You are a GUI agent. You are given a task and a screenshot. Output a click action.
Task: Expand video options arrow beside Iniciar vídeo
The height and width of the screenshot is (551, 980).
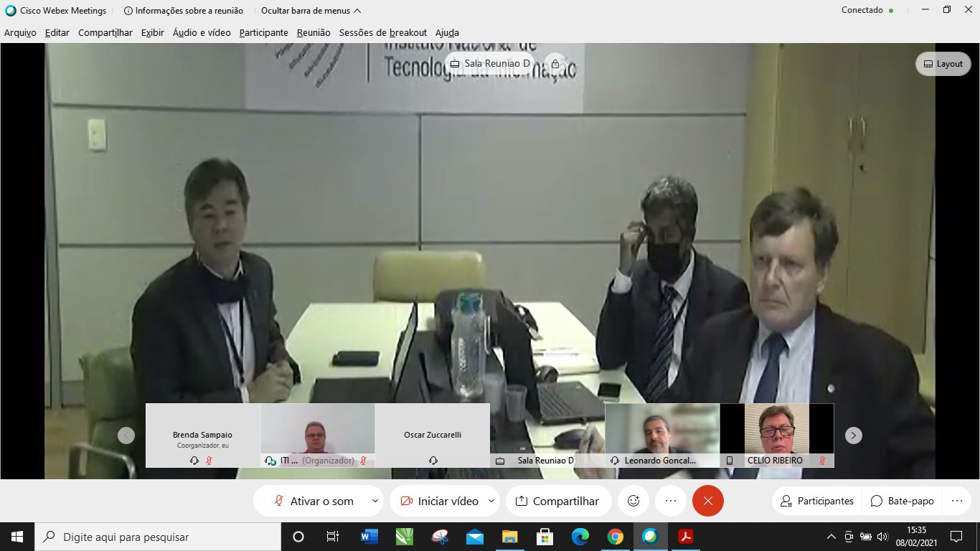tap(491, 501)
